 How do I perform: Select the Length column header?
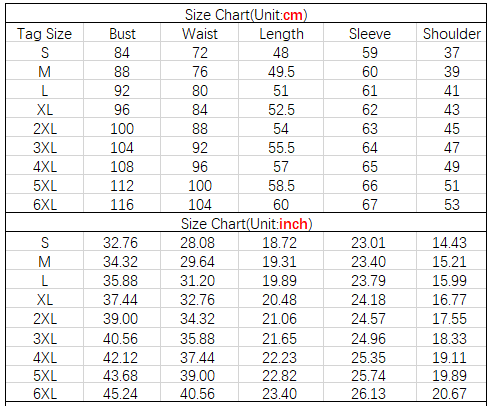point(281,34)
